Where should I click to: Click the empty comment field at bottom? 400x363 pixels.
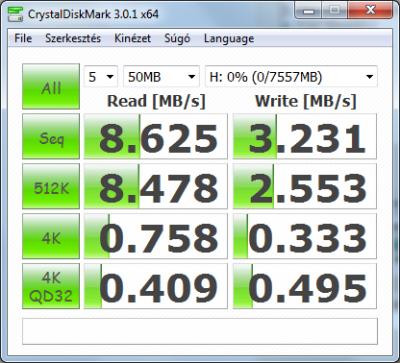click(200, 331)
